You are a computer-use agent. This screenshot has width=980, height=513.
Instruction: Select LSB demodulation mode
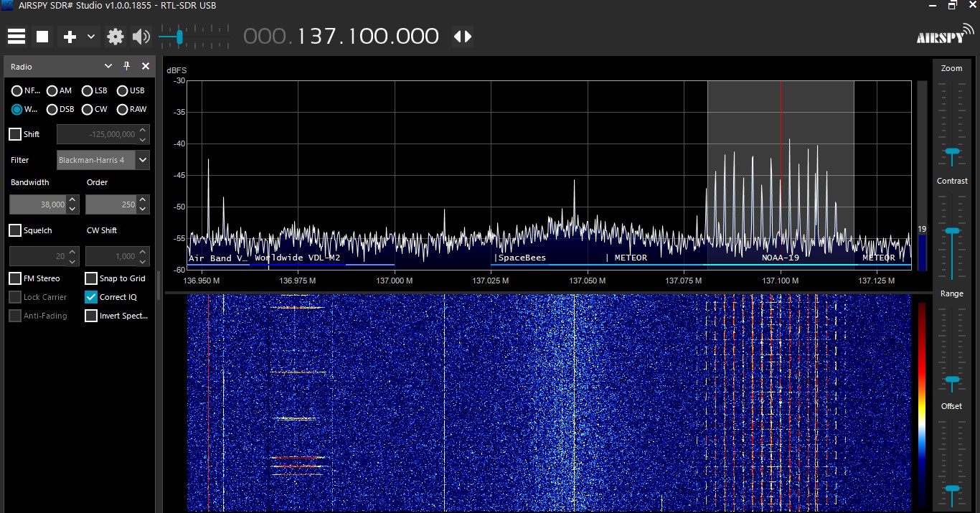pyautogui.click(x=88, y=91)
